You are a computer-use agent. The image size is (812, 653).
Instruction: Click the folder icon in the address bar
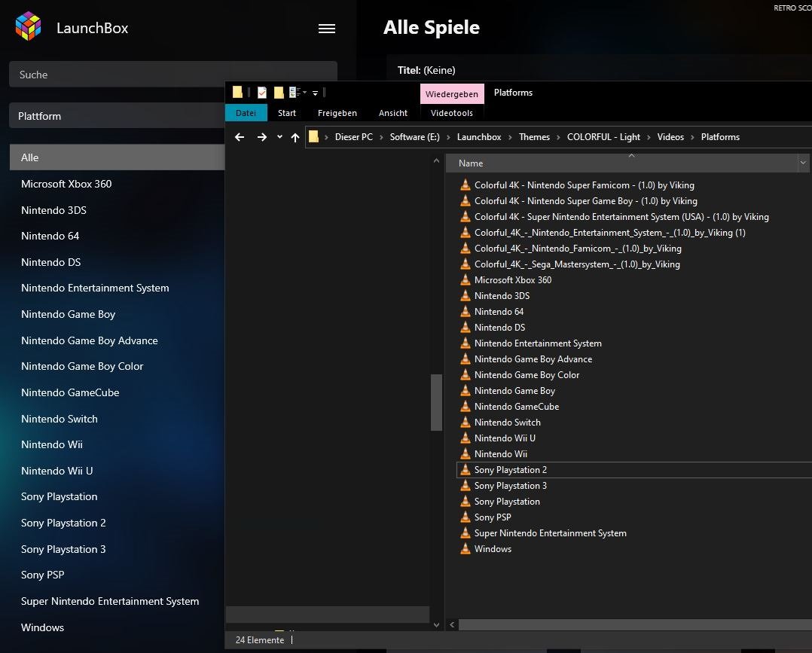pyautogui.click(x=314, y=137)
